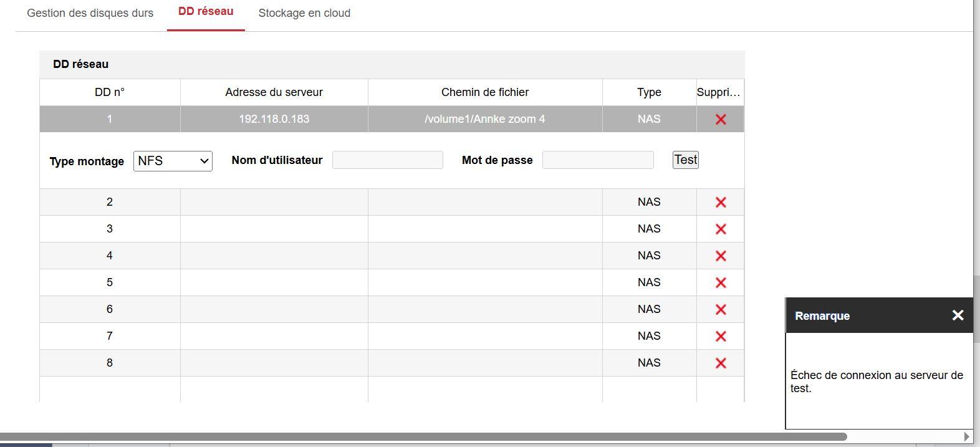The image size is (980, 447).
Task: Close the Remarque notification popup
Action: pyautogui.click(x=958, y=315)
